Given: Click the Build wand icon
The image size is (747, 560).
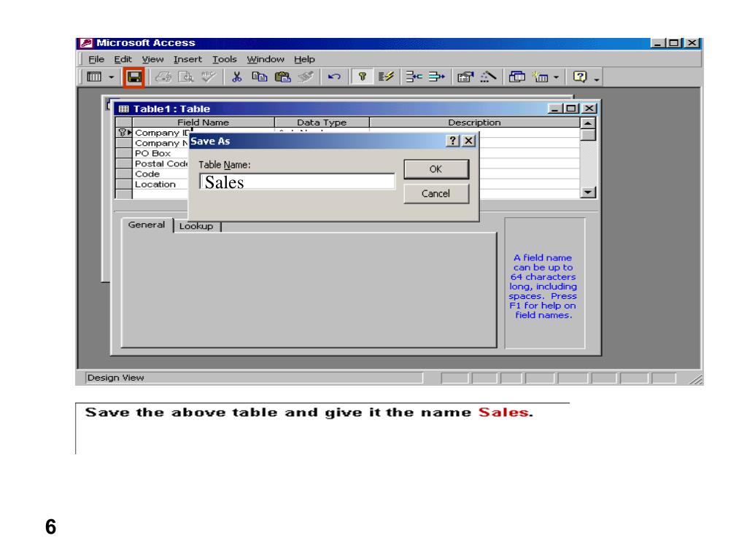Looking at the screenshot, I should 488,77.
